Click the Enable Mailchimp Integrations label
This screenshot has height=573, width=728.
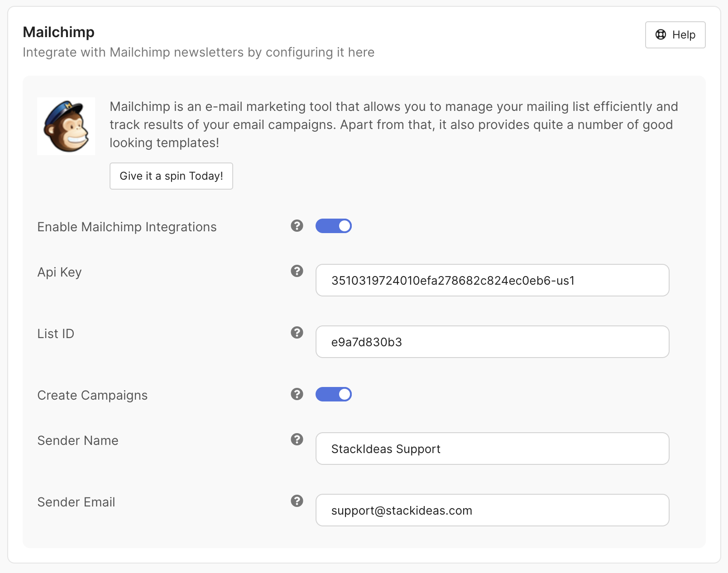(x=127, y=227)
